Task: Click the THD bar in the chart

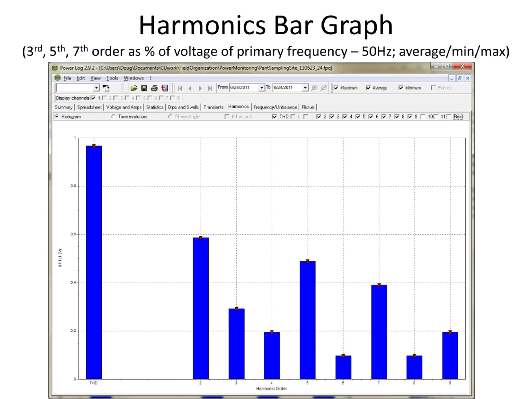Action: click(94, 262)
